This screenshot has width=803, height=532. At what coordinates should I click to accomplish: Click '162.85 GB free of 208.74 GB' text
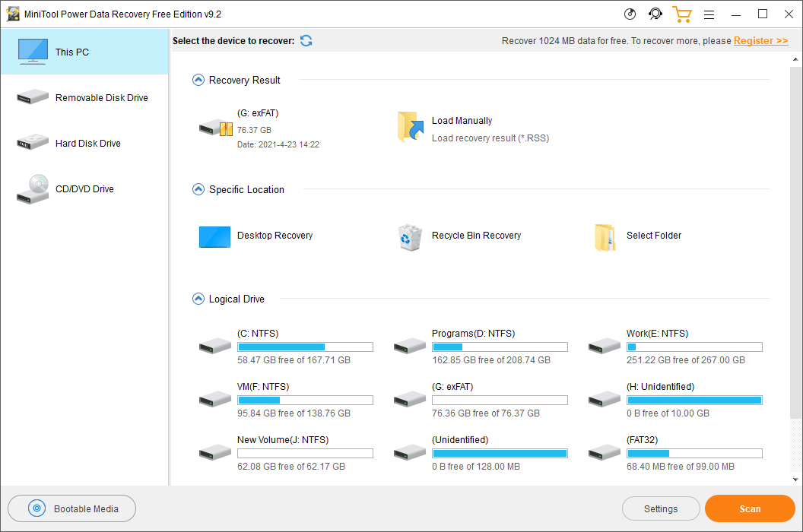click(491, 360)
